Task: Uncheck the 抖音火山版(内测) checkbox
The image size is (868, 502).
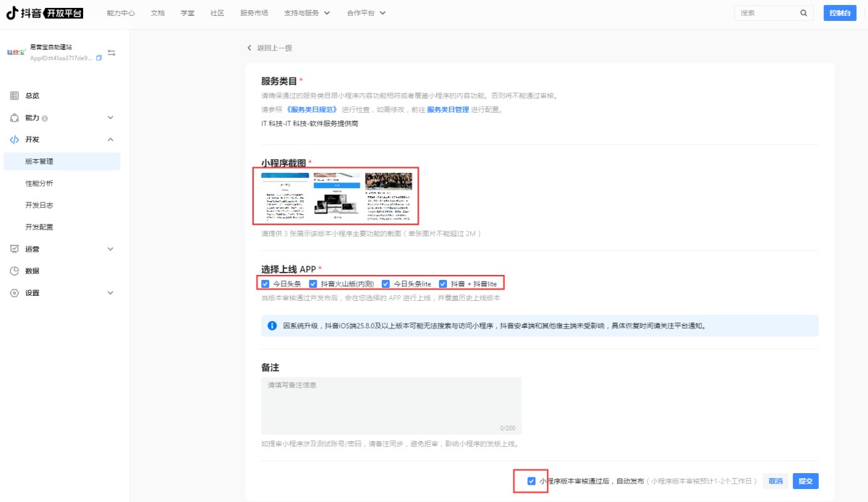Action: (313, 284)
